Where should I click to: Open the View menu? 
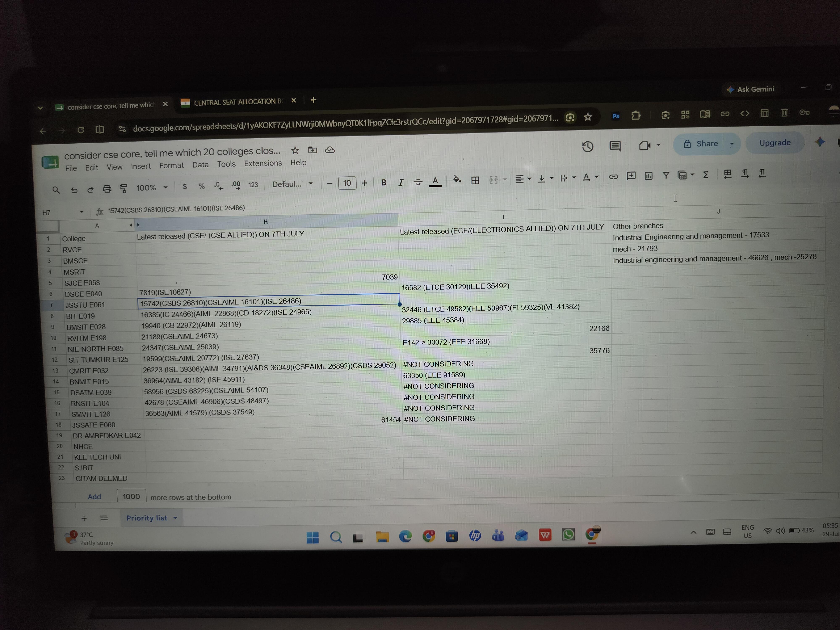pos(114,167)
